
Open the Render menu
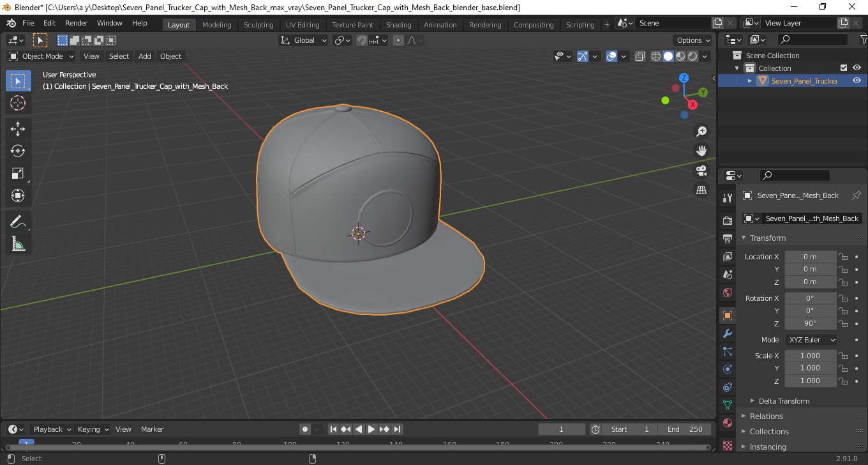pyautogui.click(x=77, y=23)
